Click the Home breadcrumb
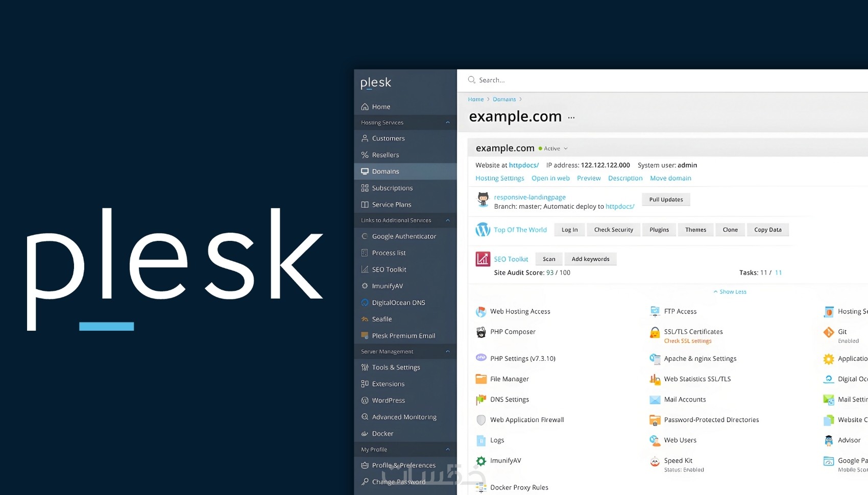 click(476, 100)
